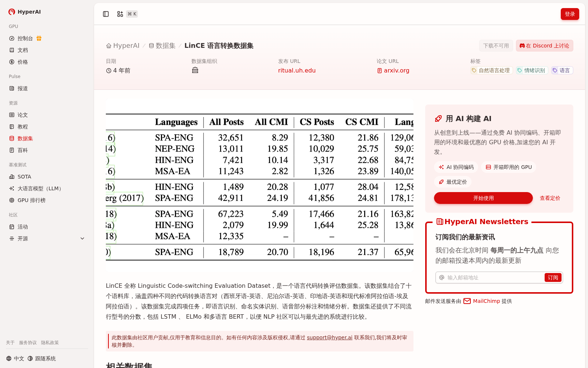Toggle the sidebar panel icon
The image size is (588, 368).
[x=106, y=14]
